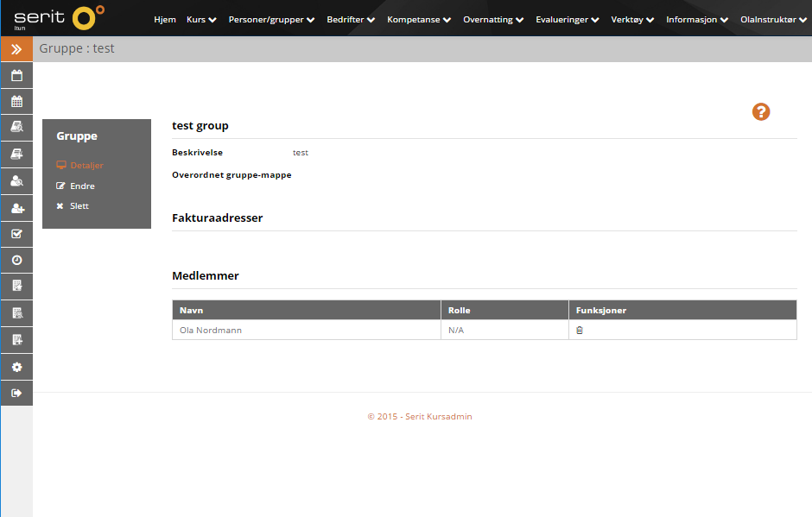
Task: Open the checkmark tasks sidebar icon
Action: [x=16, y=234]
